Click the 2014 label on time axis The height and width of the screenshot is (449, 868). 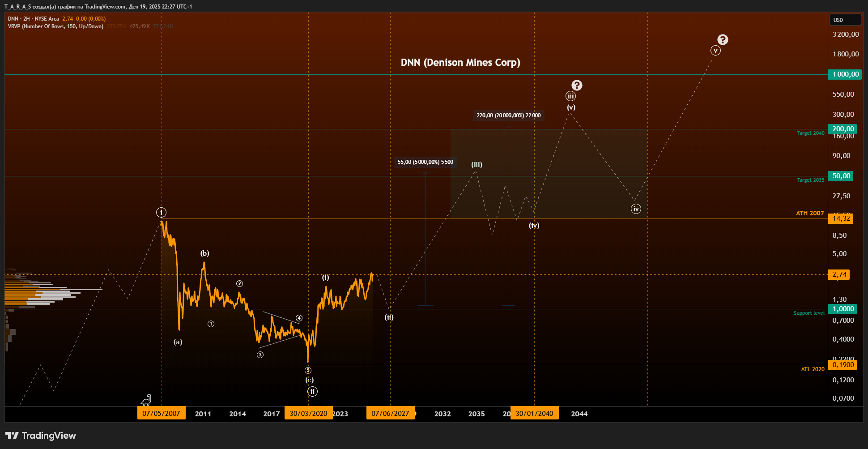[x=238, y=414]
